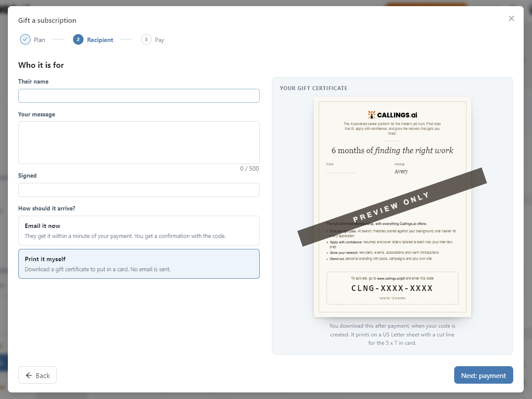Focus the Signed input field
The width and height of the screenshot is (532, 399).
point(139,190)
